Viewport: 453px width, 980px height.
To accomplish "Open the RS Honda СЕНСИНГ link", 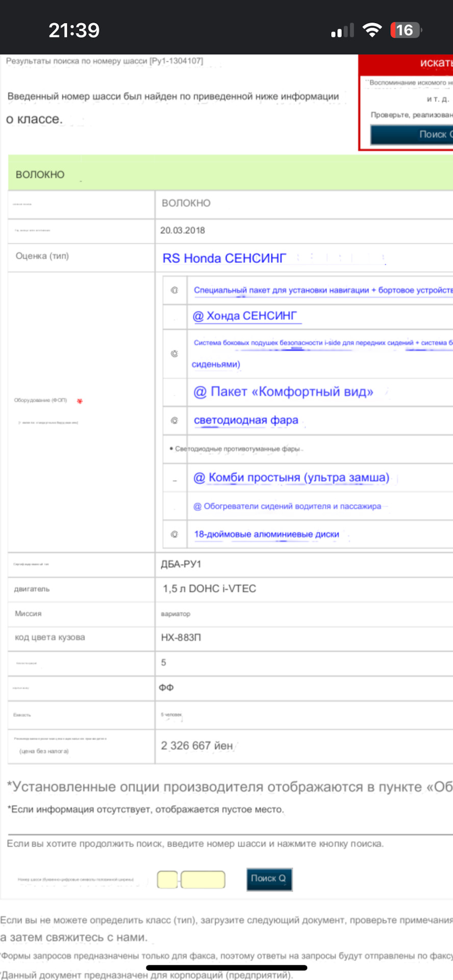I will (224, 258).
